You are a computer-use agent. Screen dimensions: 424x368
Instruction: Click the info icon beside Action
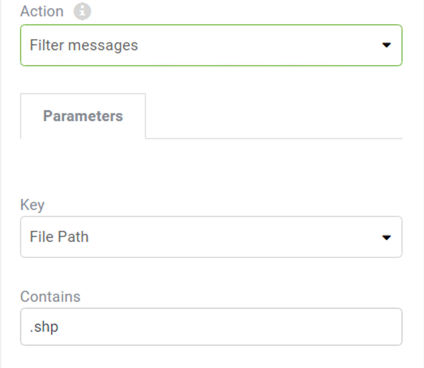82,11
